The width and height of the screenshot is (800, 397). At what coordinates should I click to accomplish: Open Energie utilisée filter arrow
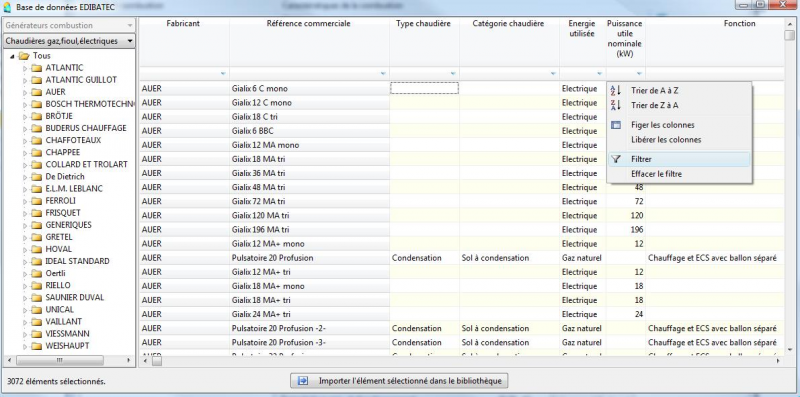599,74
